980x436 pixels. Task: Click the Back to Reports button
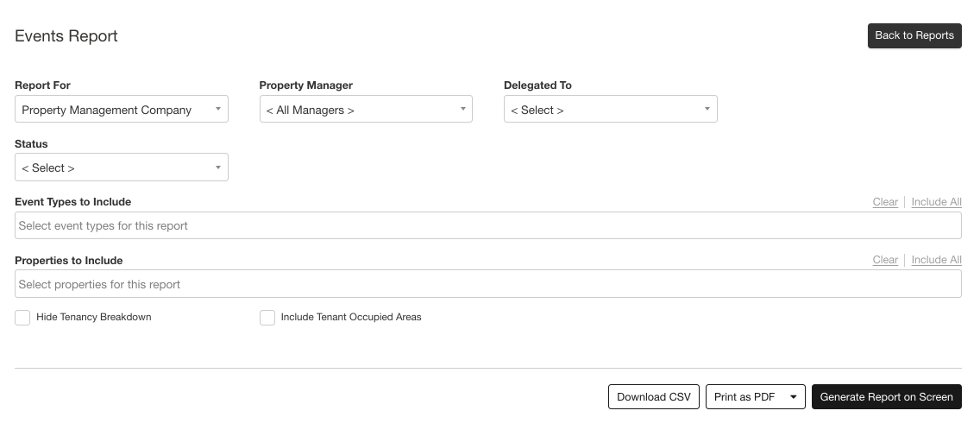(914, 35)
